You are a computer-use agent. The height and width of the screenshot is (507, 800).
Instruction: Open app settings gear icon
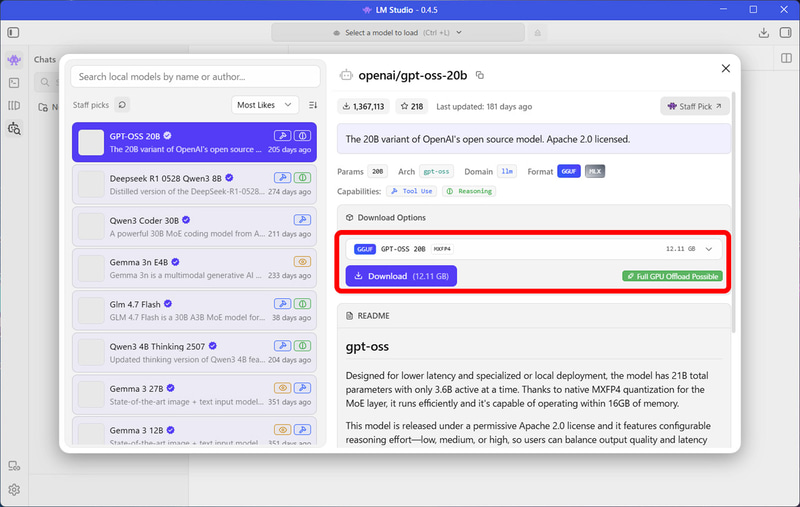(14, 490)
